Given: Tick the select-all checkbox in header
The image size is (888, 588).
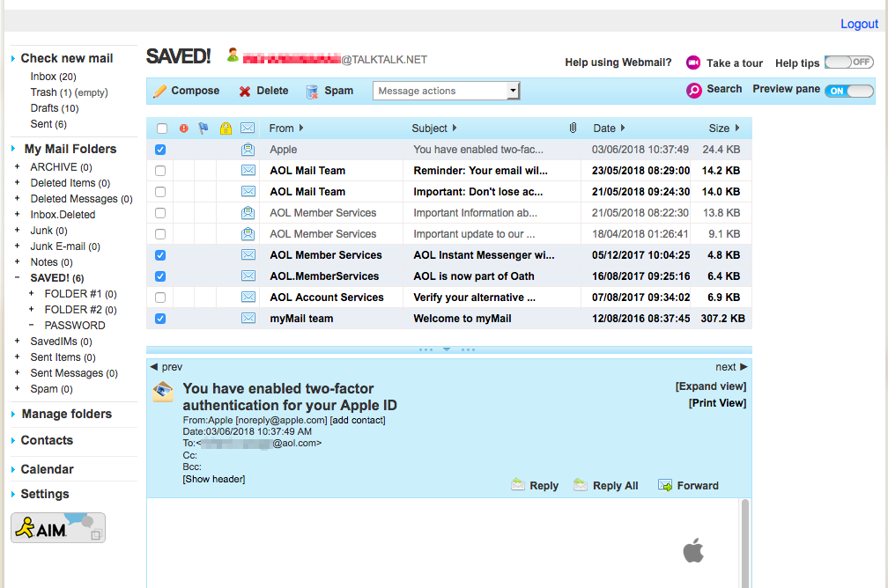Looking at the screenshot, I should click(160, 129).
